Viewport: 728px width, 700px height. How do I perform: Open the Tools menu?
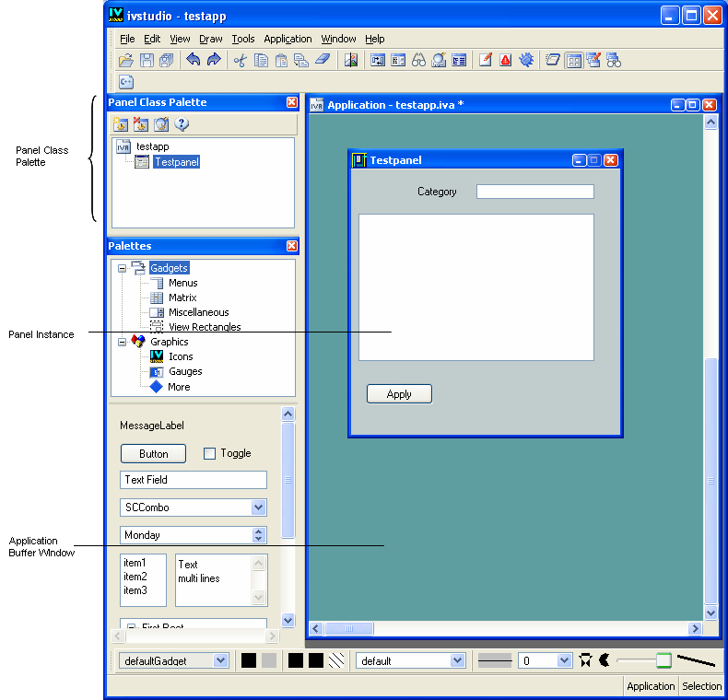pyautogui.click(x=243, y=39)
